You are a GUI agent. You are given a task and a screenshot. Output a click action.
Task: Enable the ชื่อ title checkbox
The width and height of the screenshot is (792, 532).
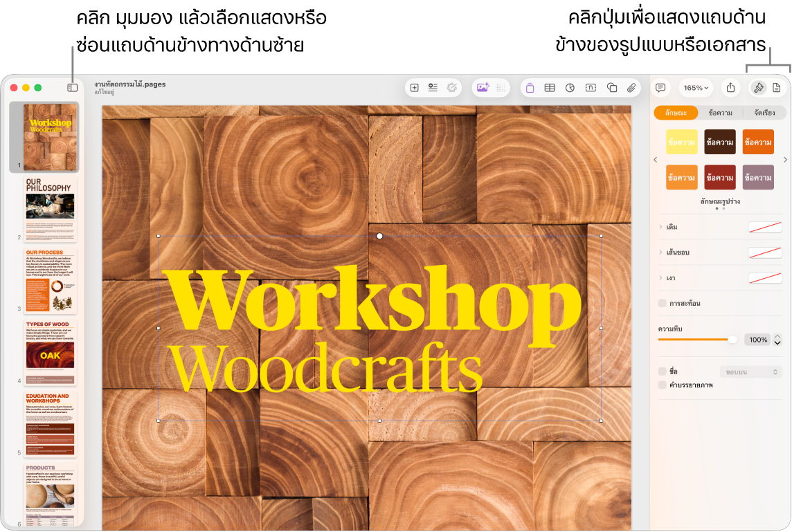[x=662, y=372]
